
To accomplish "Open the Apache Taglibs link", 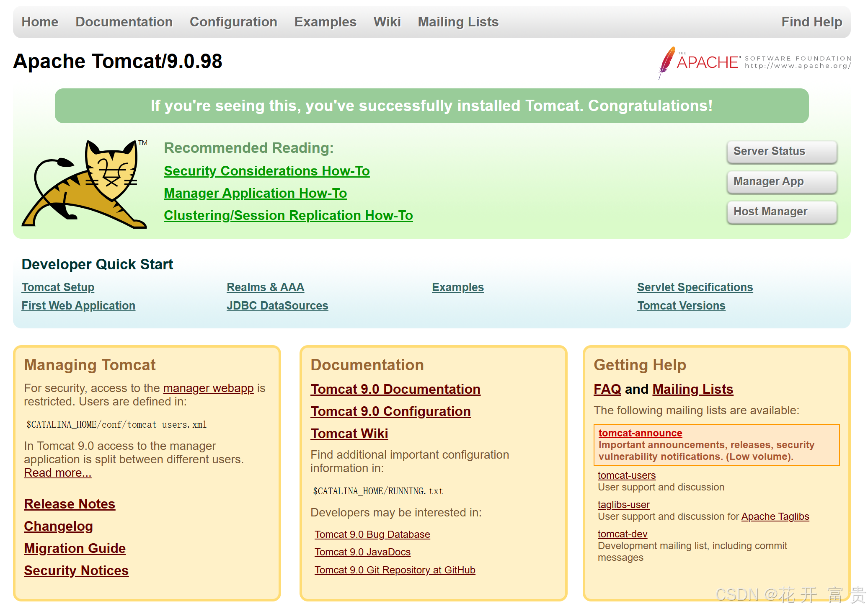I will [x=775, y=516].
